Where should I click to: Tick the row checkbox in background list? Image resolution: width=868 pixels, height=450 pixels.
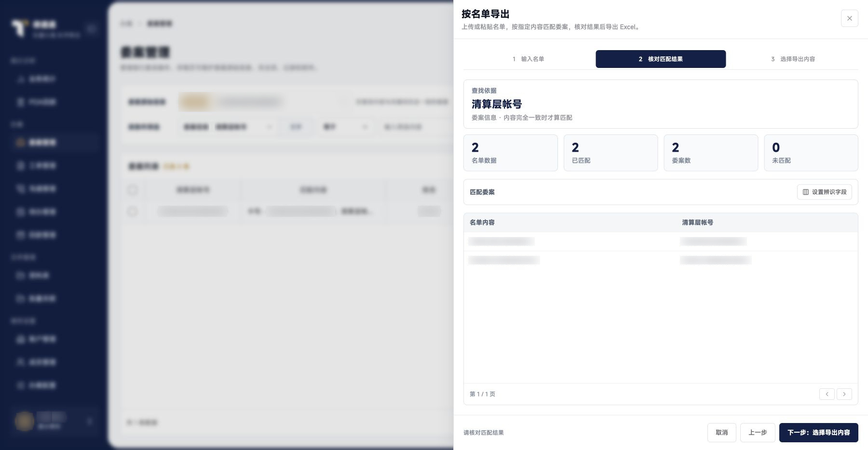coord(132,212)
